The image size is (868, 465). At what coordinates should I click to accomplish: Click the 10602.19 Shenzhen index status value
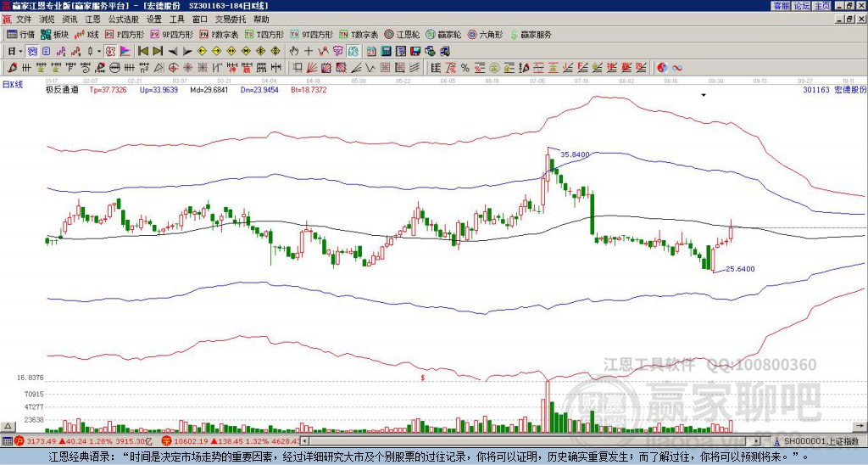[x=192, y=441]
